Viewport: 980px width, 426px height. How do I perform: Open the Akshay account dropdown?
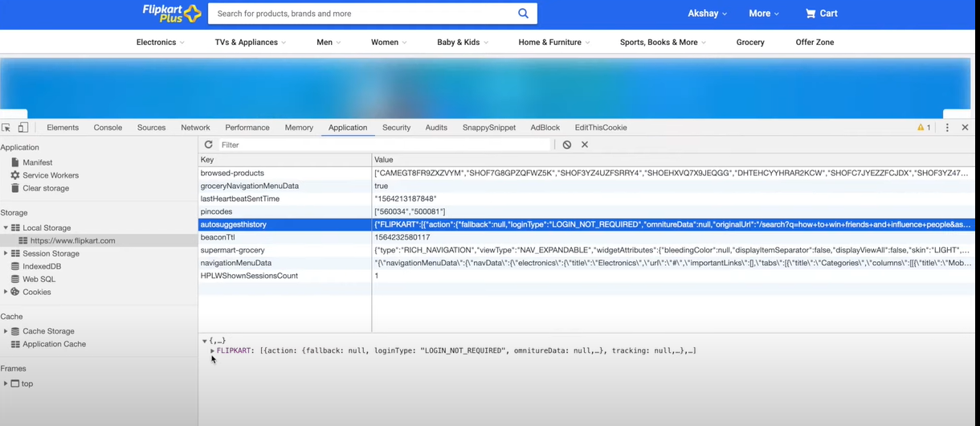click(x=708, y=13)
